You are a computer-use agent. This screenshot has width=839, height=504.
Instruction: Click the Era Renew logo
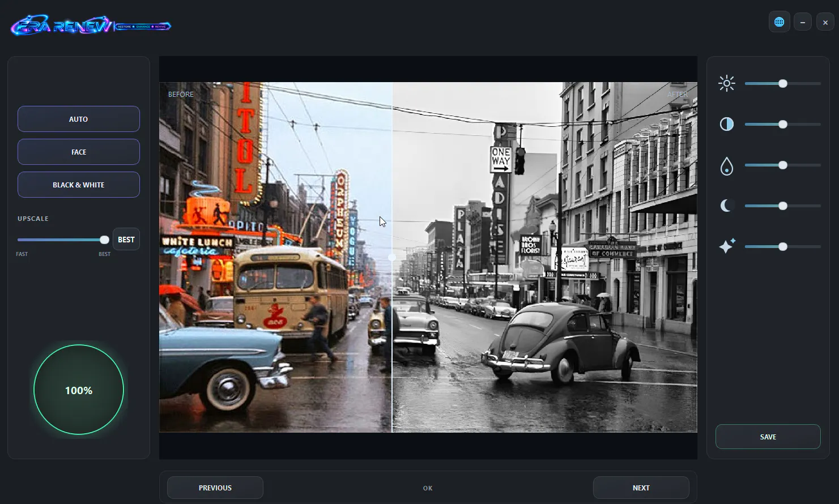coord(91,25)
